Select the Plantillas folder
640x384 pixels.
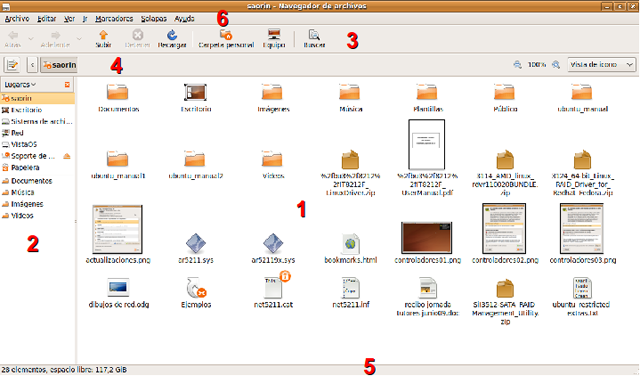(x=427, y=92)
